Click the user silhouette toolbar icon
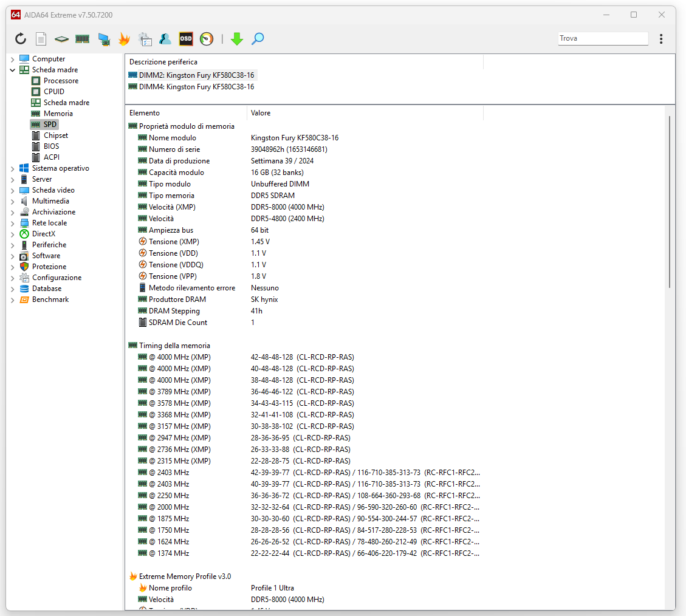The height and width of the screenshot is (616, 686). pyautogui.click(x=165, y=39)
